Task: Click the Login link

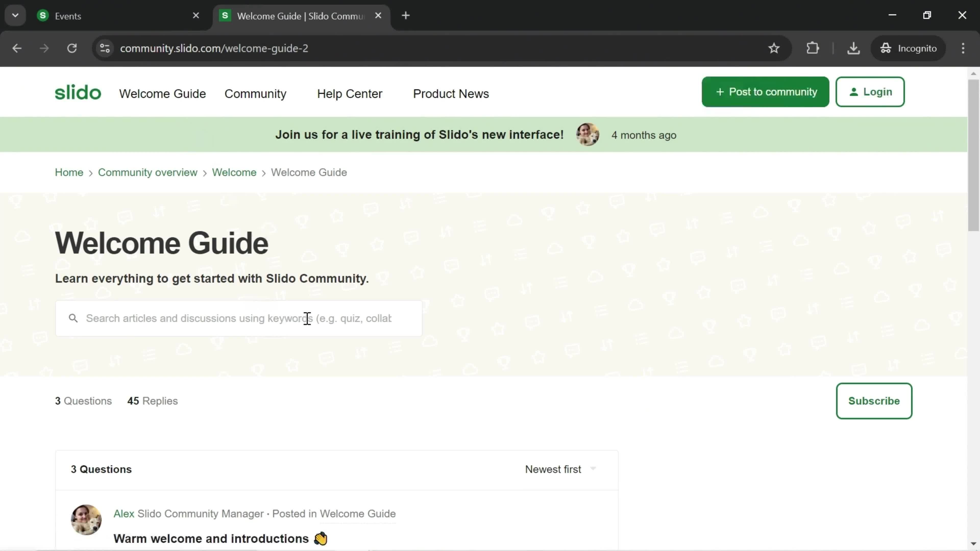Action: pos(870,92)
